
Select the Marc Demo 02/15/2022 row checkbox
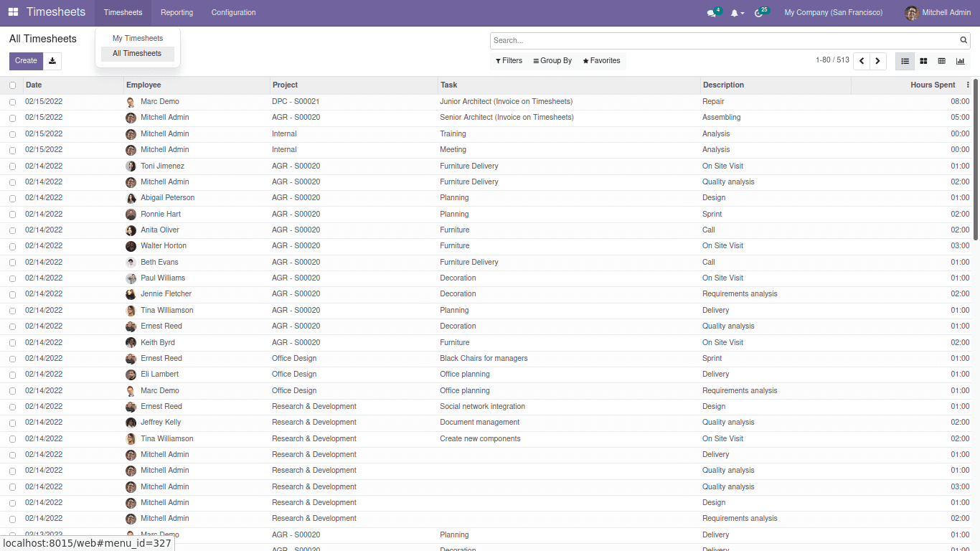12,102
